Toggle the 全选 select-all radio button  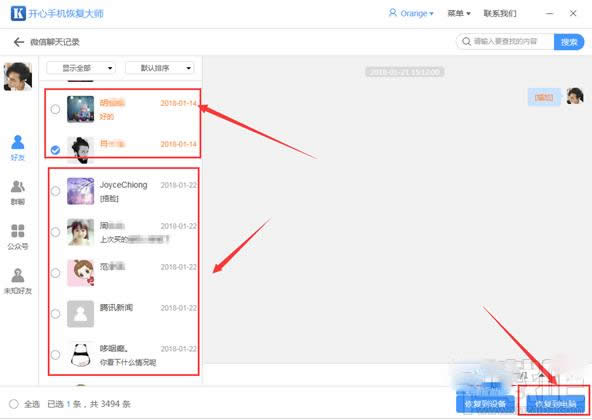tap(14, 404)
